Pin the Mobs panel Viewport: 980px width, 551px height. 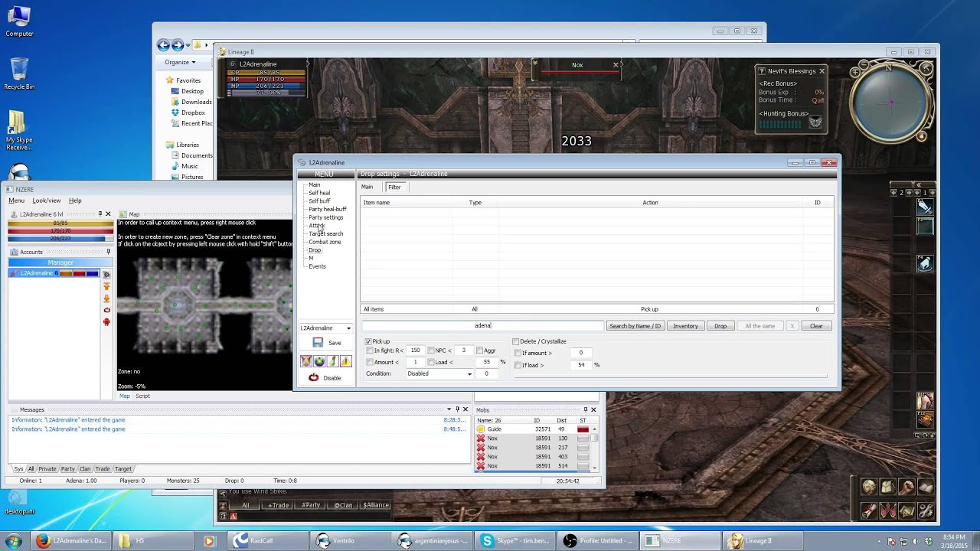coord(586,409)
